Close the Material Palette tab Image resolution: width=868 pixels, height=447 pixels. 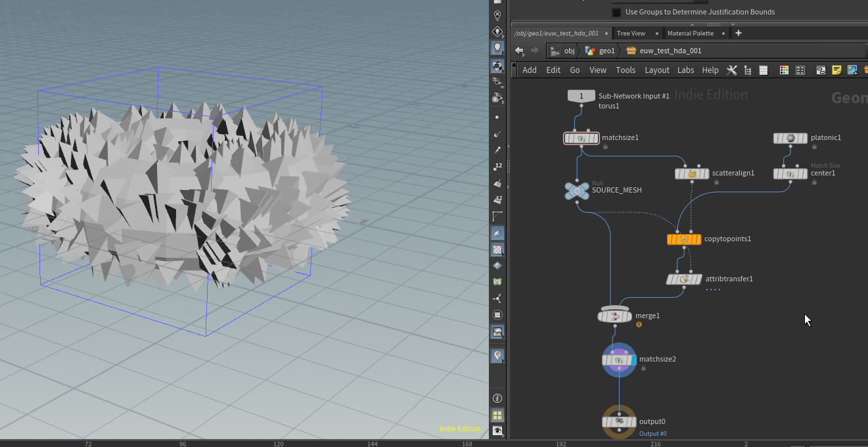pyautogui.click(x=723, y=34)
